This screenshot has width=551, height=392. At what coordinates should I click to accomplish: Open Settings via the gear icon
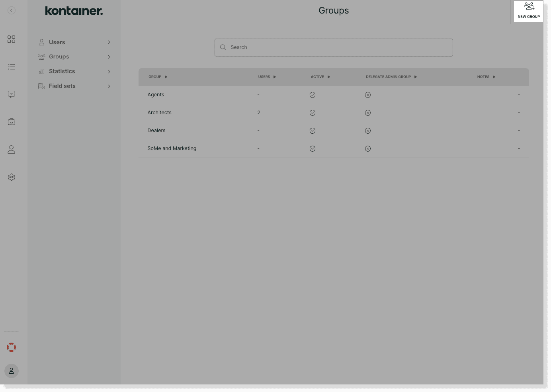[12, 177]
